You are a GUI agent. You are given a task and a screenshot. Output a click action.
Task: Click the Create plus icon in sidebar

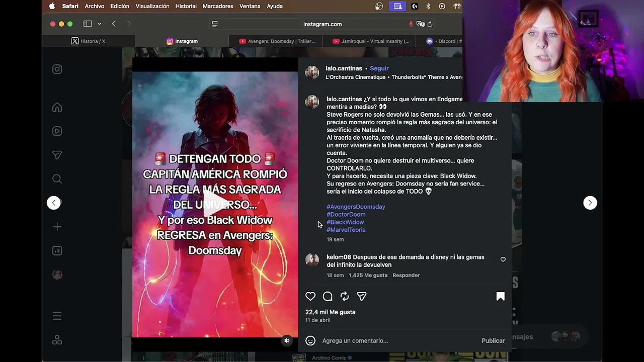coord(57,227)
